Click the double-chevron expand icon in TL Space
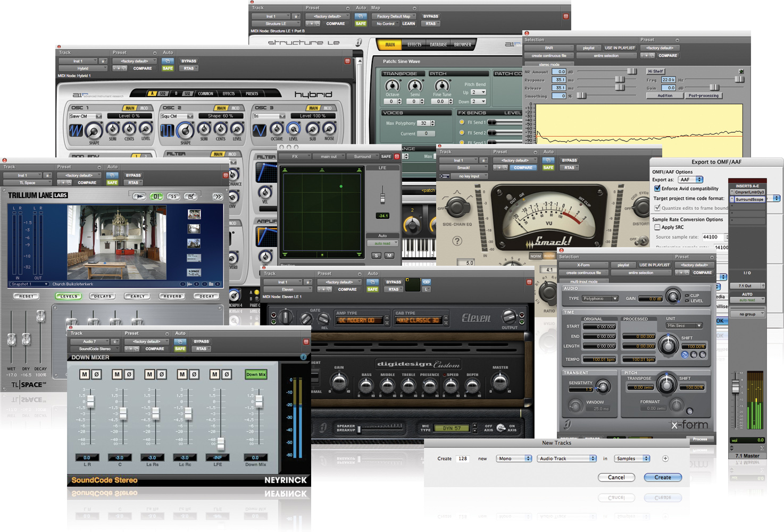 click(217, 196)
